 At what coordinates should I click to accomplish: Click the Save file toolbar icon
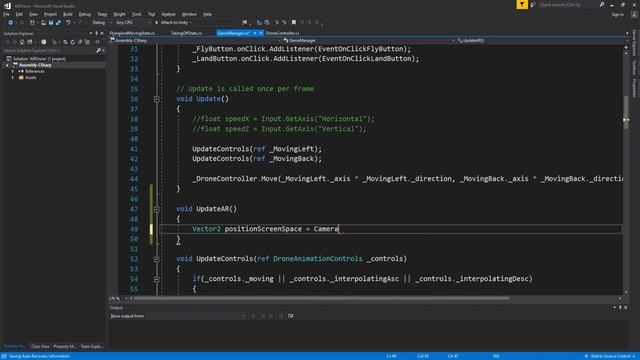click(51, 22)
